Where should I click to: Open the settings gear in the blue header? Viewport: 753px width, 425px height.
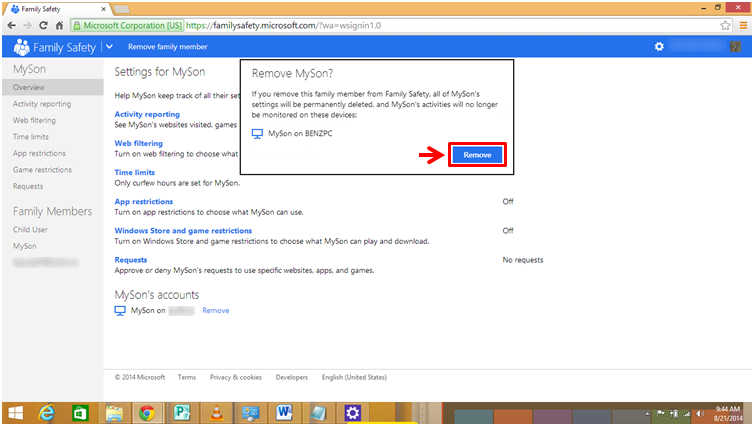(x=659, y=47)
